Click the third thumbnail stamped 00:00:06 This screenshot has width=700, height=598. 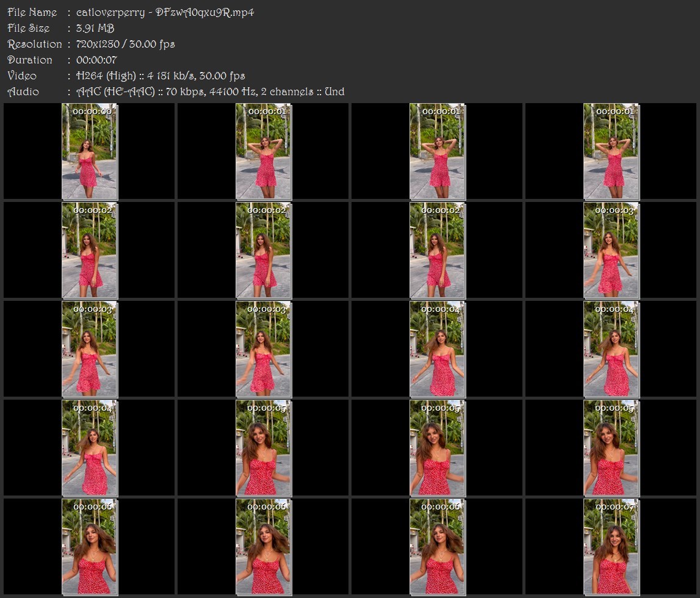438,547
